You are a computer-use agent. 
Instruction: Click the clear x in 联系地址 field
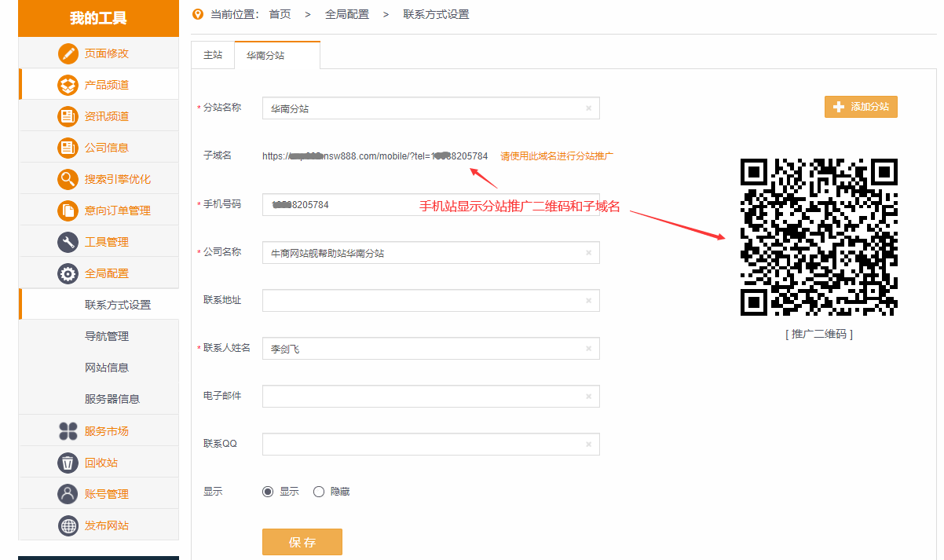pos(588,301)
